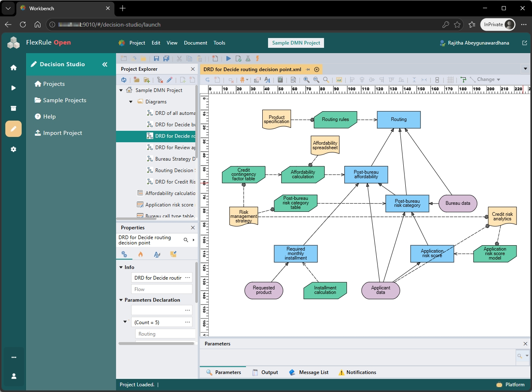
Task: Click the Run (play) icon in main toolbar
Action: click(x=228, y=58)
